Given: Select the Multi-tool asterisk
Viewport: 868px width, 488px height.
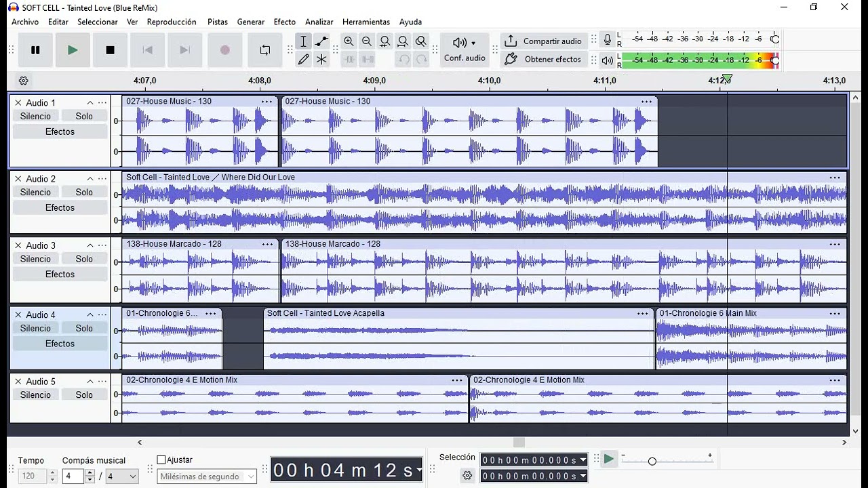Looking at the screenshot, I should point(321,59).
